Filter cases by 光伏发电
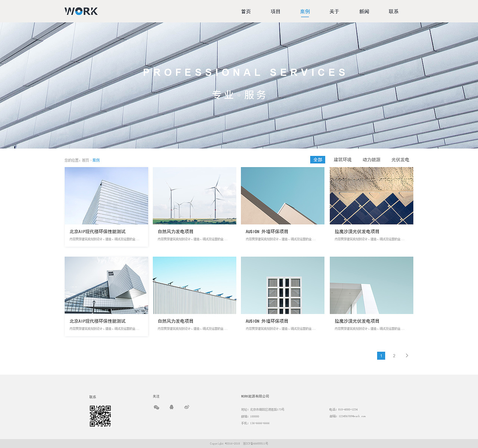Screen dimensions: 478x448 [400, 160]
